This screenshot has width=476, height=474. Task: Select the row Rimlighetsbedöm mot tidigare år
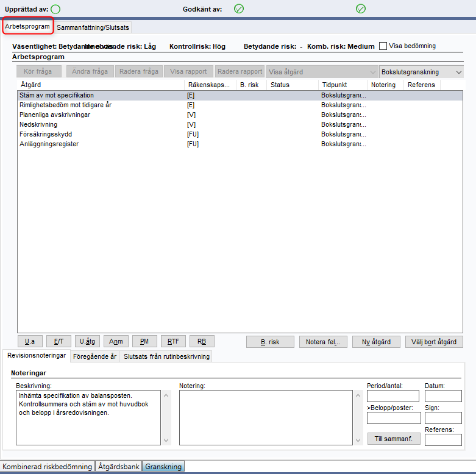point(240,105)
